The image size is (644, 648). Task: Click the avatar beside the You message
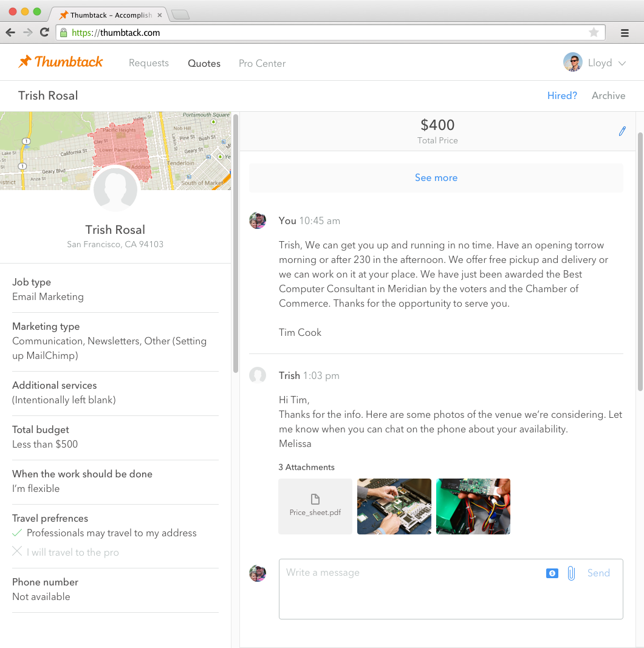click(258, 220)
